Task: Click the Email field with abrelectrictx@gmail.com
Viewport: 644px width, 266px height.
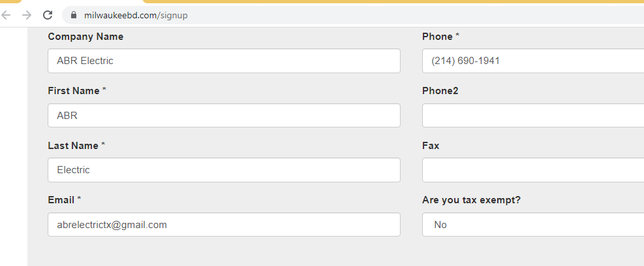Action: (x=224, y=224)
